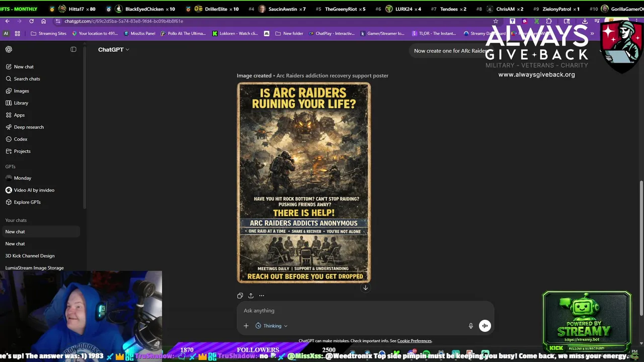
Task: Open the ChatGPT model selector dropdown
Action: (x=114, y=49)
